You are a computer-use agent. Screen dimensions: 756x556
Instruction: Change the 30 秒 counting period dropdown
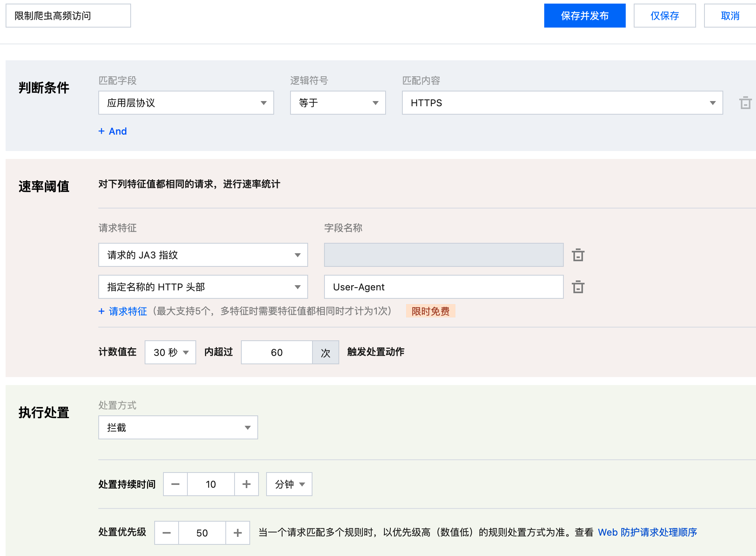[171, 352]
